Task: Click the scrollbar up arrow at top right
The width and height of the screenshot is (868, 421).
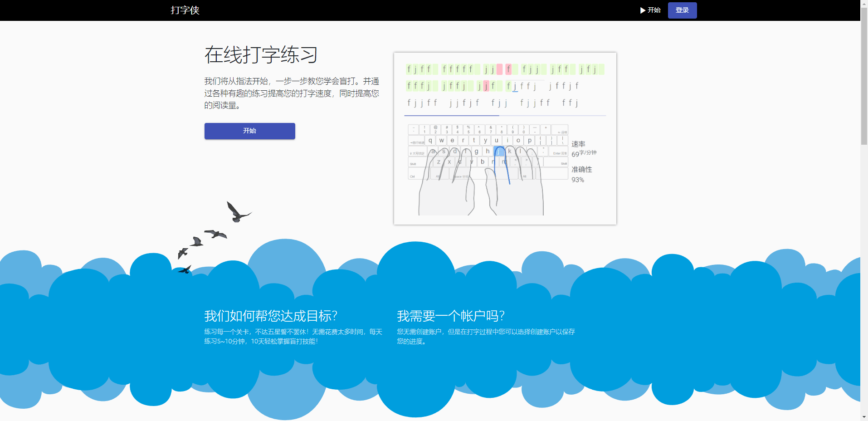Action: pyautogui.click(x=864, y=3)
